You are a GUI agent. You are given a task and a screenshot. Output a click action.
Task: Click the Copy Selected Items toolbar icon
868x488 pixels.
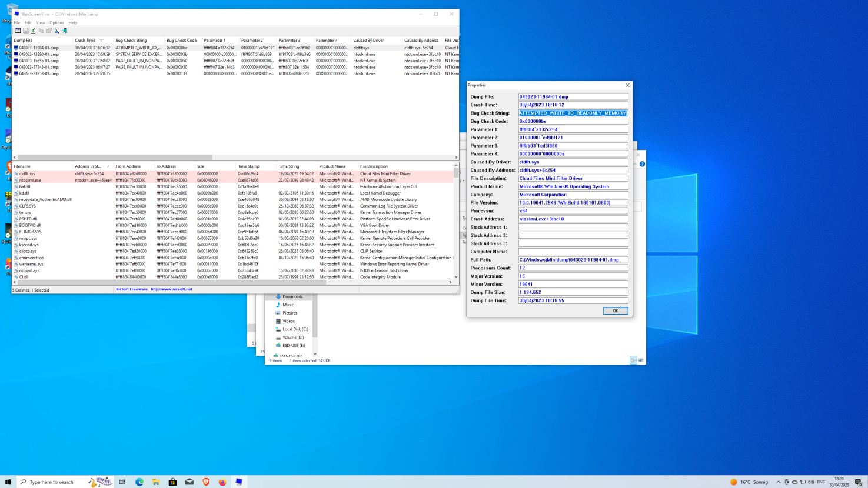41,31
